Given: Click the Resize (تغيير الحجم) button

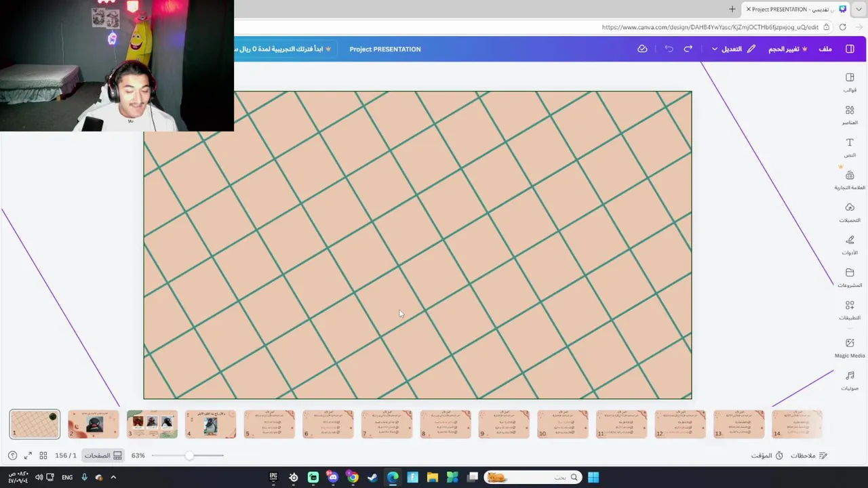Looking at the screenshot, I should click(x=787, y=49).
